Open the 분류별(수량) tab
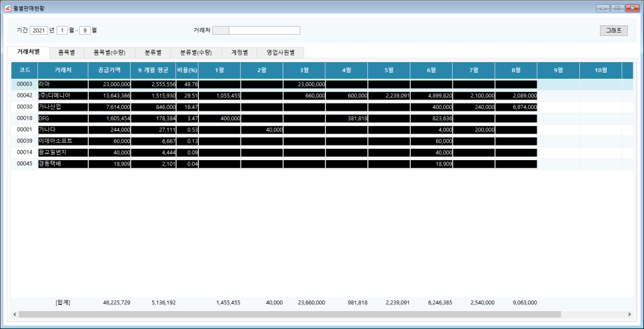This screenshot has height=329, width=644. (196, 53)
